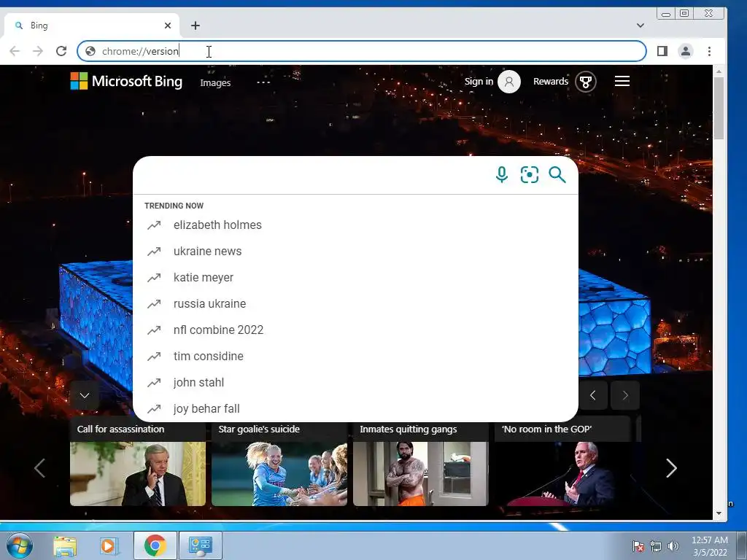Open Chrome side panel icon
This screenshot has height=560, width=747.
point(662,51)
